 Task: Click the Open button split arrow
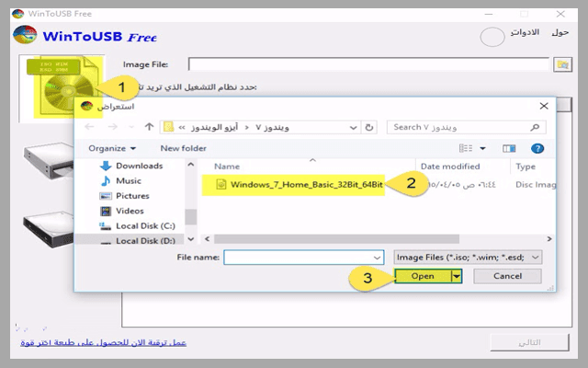point(457,276)
